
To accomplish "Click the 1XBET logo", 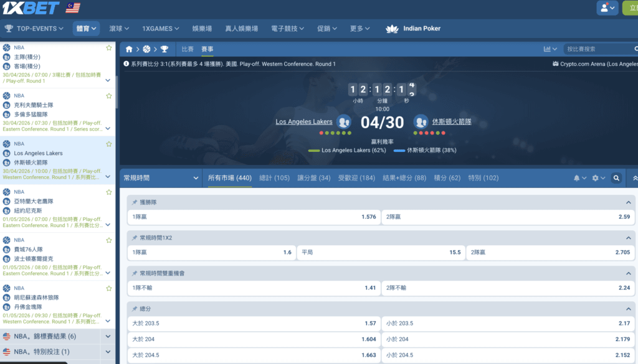I will [x=31, y=8].
